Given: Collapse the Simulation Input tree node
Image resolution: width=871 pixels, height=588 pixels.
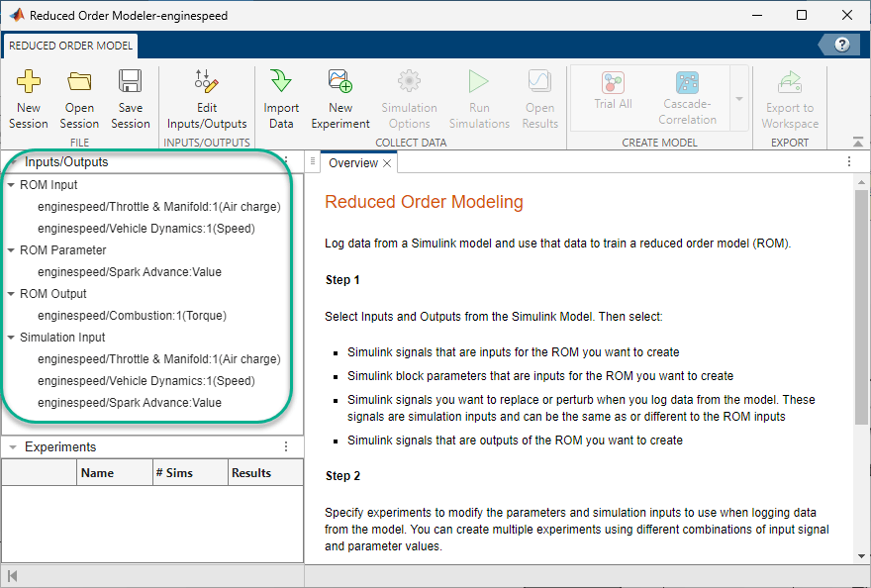Looking at the screenshot, I should click(x=12, y=337).
